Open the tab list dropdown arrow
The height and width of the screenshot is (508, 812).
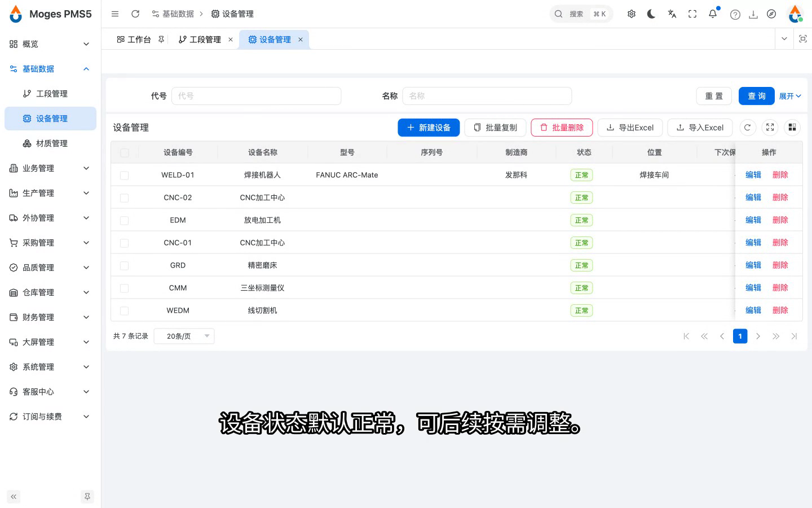point(784,39)
